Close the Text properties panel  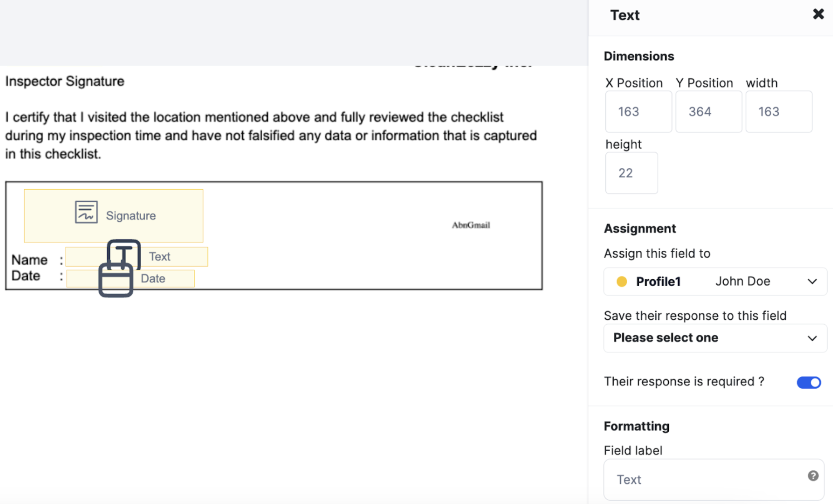[818, 14]
